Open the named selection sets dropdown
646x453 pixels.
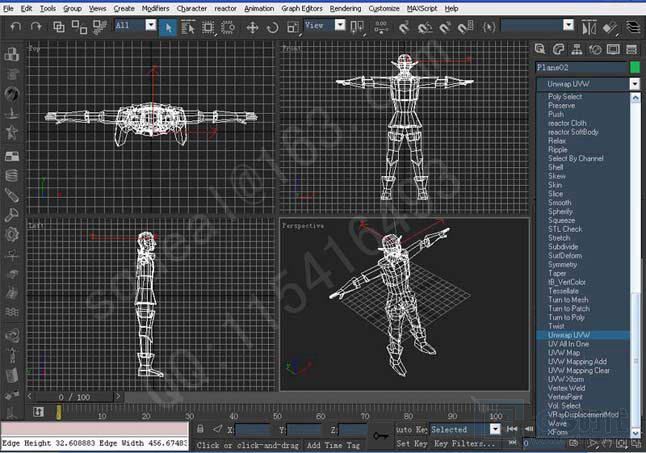tap(569, 26)
